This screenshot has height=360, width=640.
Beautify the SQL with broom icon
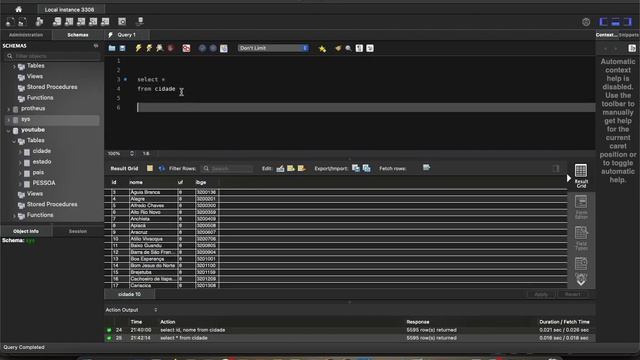(x=338, y=48)
